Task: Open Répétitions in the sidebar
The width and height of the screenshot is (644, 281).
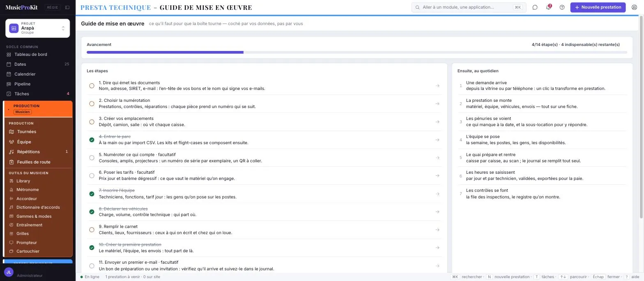Action: point(38,152)
